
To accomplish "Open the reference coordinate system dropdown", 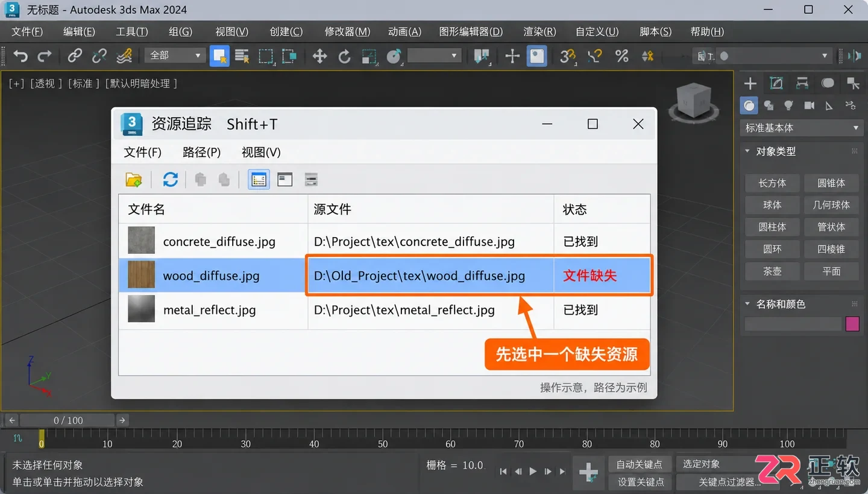I will 434,55.
